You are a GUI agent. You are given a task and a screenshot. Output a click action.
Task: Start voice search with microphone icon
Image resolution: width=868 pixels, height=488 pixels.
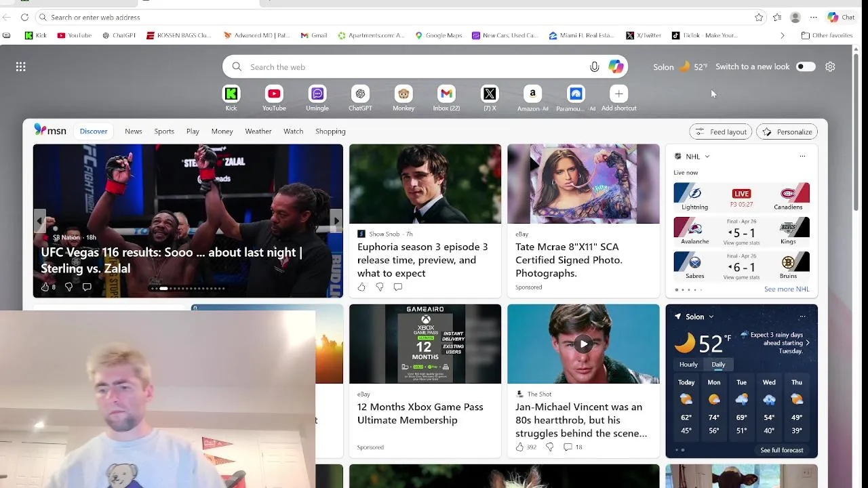point(594,66)
